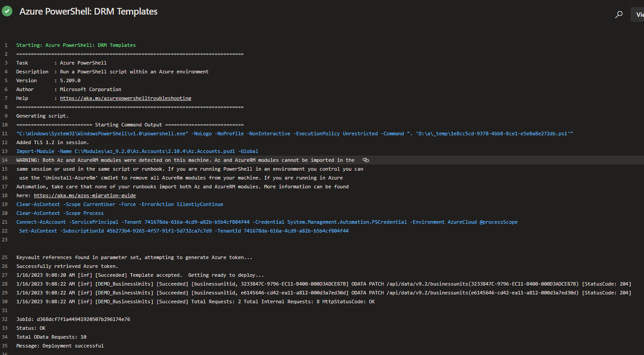Copy link icon on the WARNING line 14
This screenshot has width=644, height=355.
pyautogui.click(x=365, y=160)
